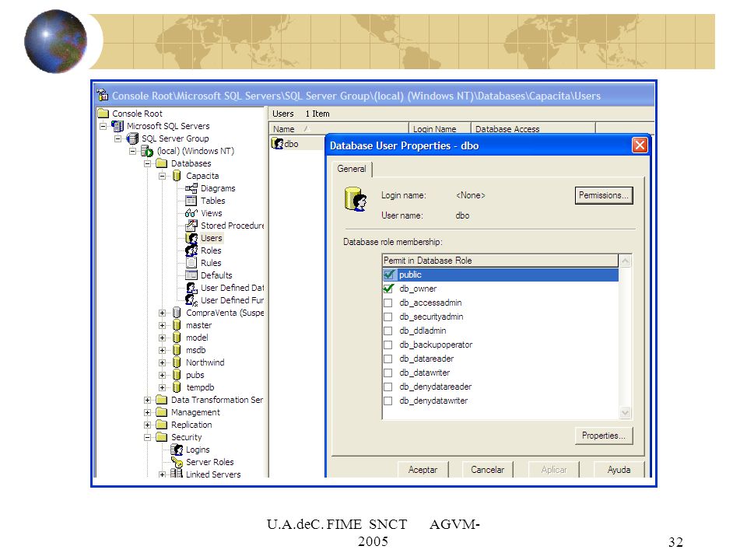Click the Tables grid icon
This screenshot has width=747, height=560.
click(x=191, y=201)
